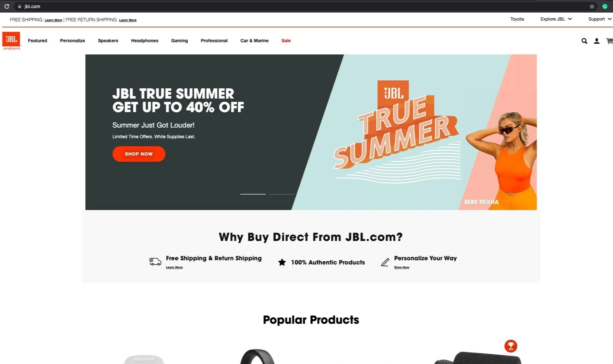Open the user account icon
The height and width of the screenshot is (364, 613).
tap(597, 41)
